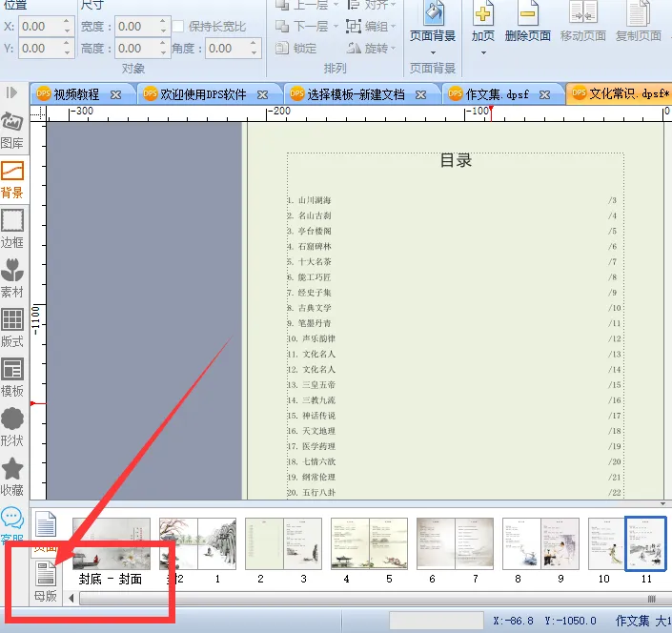Expand the side panel with arrow
672x633 pixels.
coord(12,92)
